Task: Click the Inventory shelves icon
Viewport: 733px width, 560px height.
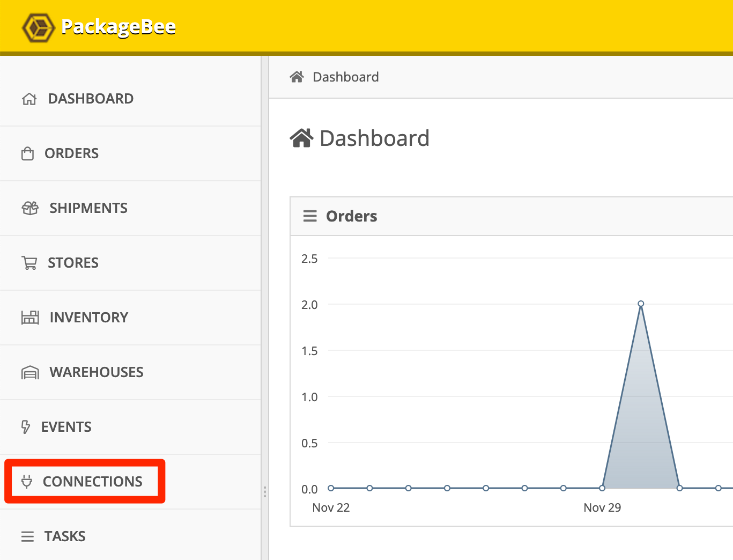Action: 30,318
